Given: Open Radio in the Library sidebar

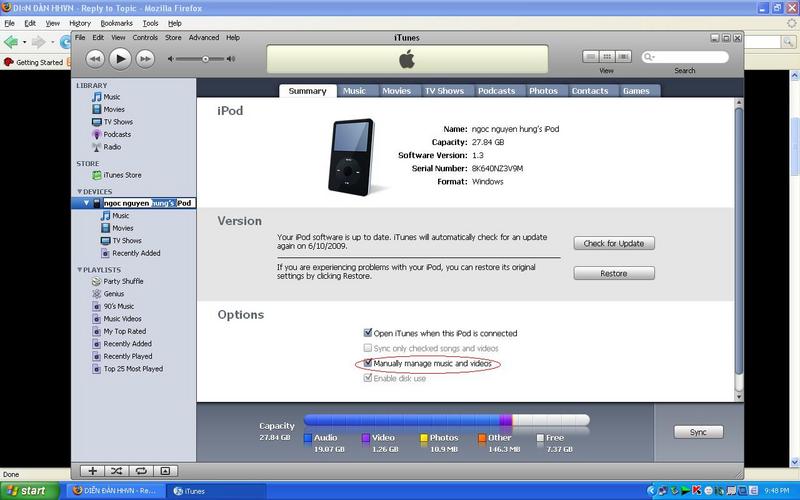Looking at the screenshot, I should pyautogui.click(x=112, y=147).
